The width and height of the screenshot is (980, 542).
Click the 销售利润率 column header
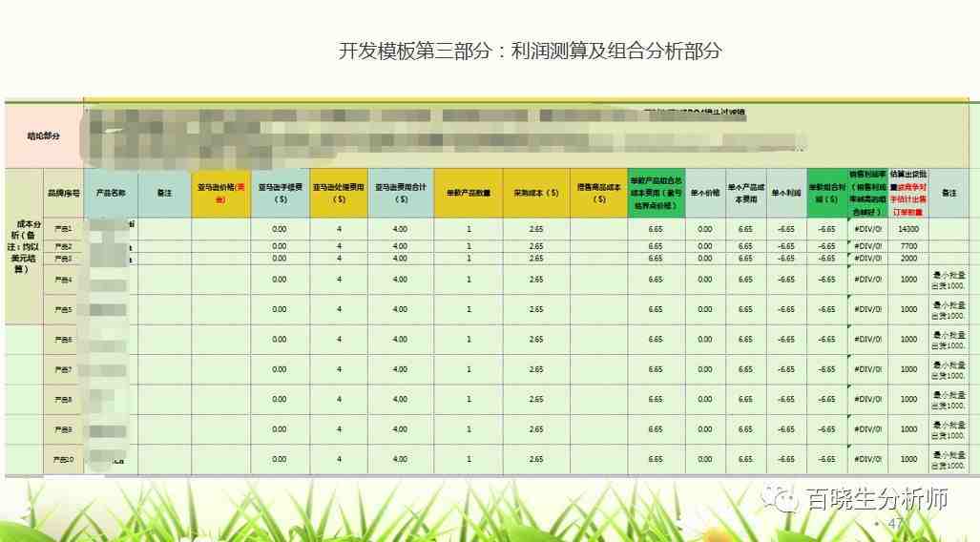pos(868,193)
